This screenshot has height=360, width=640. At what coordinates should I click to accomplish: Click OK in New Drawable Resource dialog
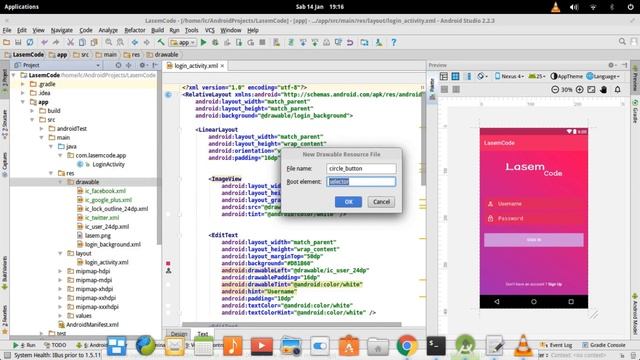click(x=348, y=202)
